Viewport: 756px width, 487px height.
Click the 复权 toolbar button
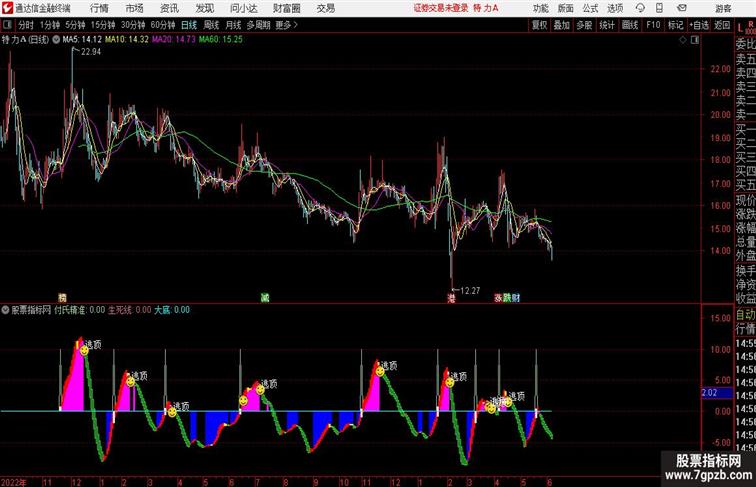pos(539,25)
